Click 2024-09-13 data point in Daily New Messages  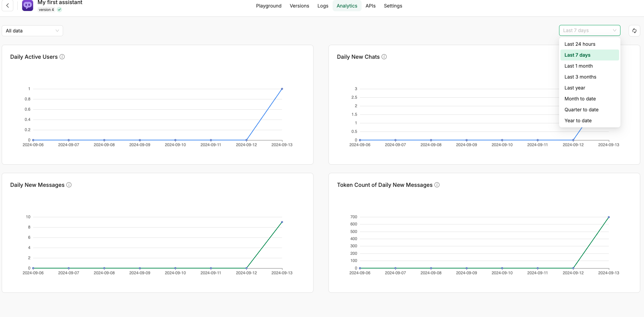[x=282, y=222]
